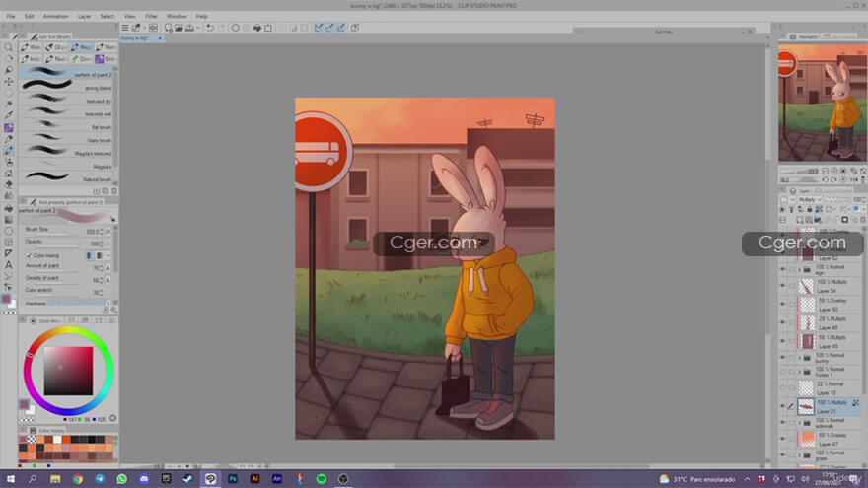Toggle visibility of Layer 50
This screenshot has width=868, height=488.
coord(783,305)
